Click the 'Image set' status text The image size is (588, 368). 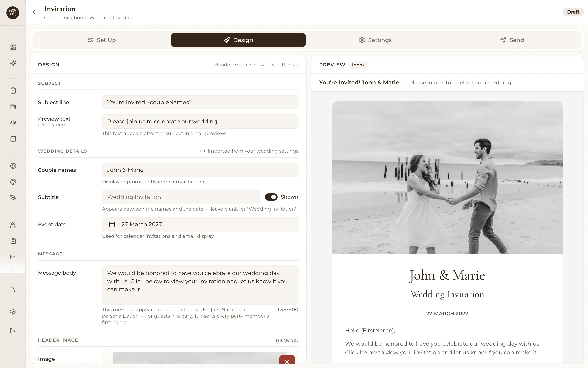pos(286,340)
